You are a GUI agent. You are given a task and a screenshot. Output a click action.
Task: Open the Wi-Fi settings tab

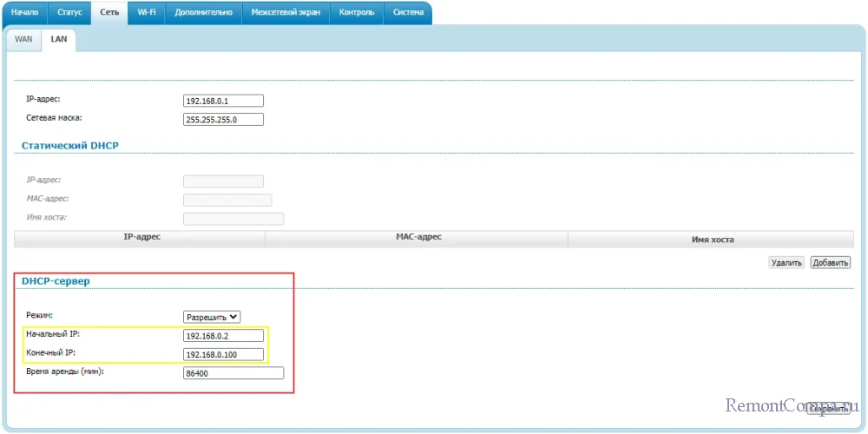coord(146,13)
